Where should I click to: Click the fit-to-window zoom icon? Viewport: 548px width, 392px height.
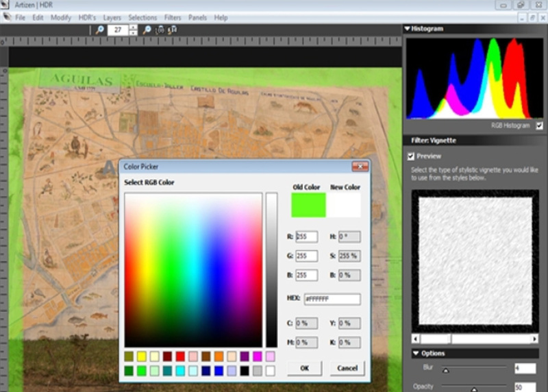click(160, 30)
